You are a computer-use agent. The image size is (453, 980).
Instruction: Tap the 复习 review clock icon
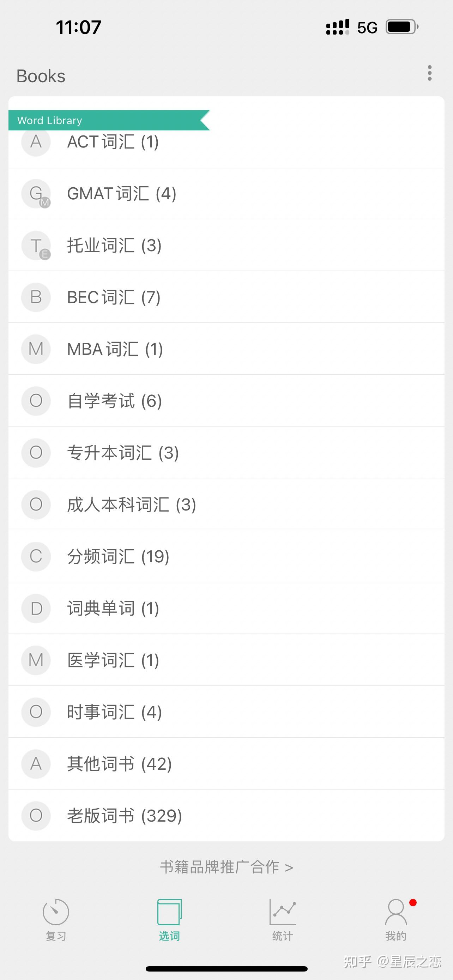(x=56, y=912)
